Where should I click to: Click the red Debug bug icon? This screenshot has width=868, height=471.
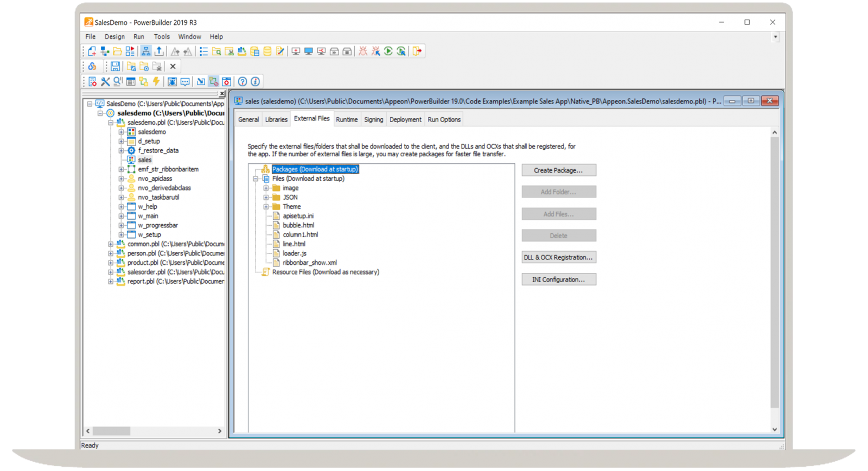(x=363, y=52)
